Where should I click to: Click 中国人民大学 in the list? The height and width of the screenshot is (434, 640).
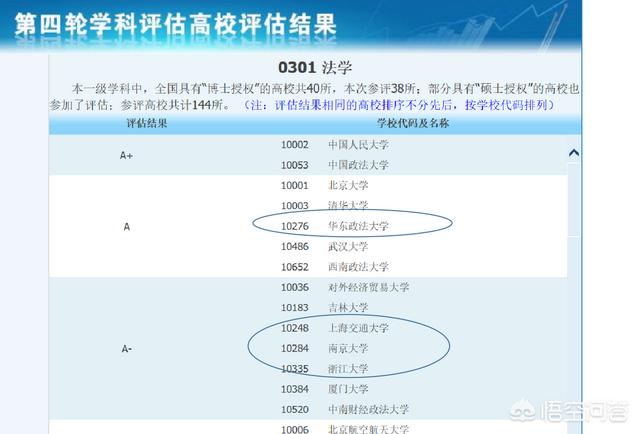coord(358,144)
